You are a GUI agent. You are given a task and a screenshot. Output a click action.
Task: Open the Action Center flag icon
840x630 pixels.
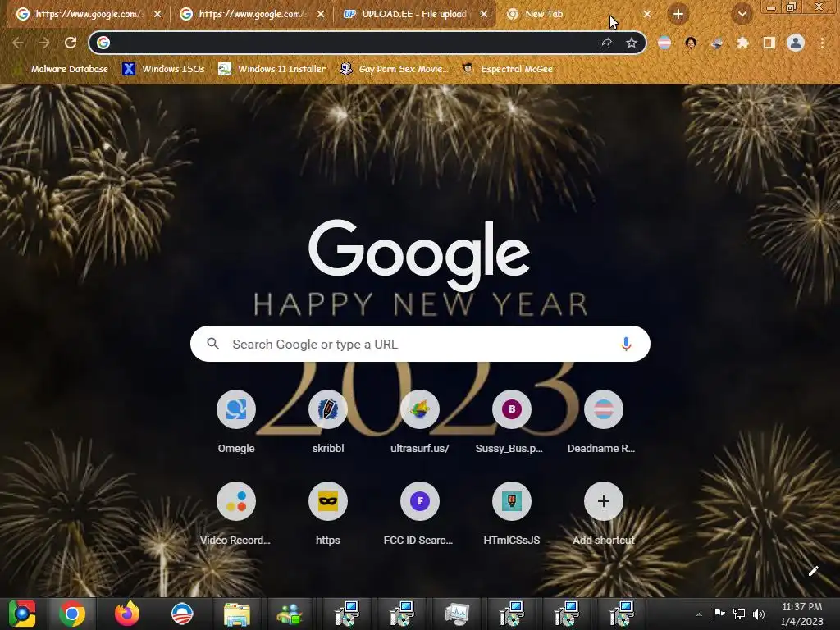tap(719, 614)
